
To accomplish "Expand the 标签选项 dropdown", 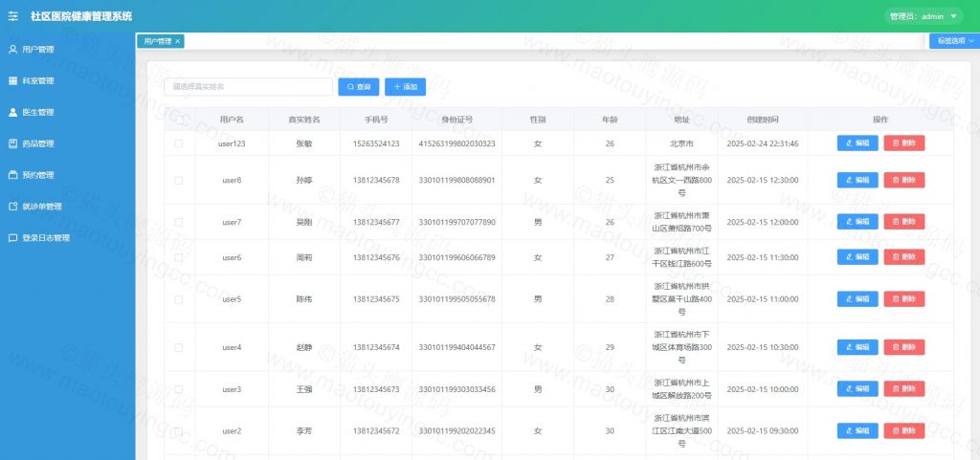I will click(x=954, y=40).
